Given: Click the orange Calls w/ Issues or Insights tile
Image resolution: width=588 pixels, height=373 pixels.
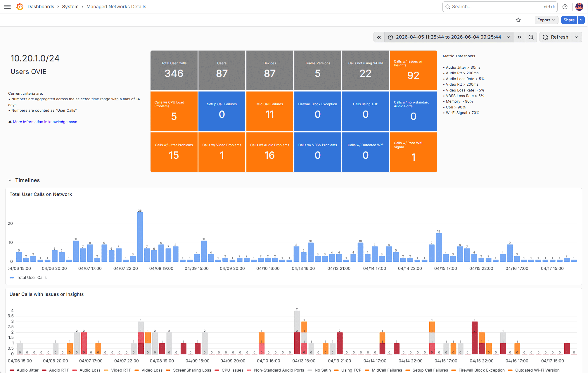Looking at the screenshot, I should 413,70.
